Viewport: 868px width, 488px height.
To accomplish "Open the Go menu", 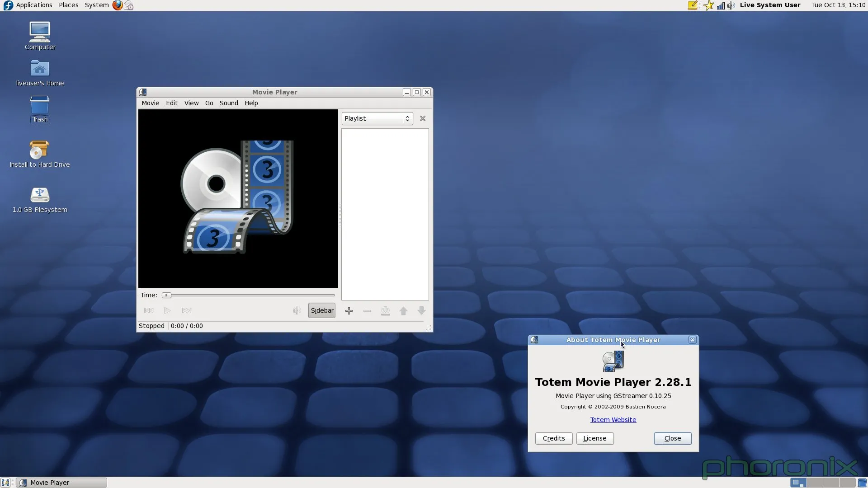I will tap(209, 103).
